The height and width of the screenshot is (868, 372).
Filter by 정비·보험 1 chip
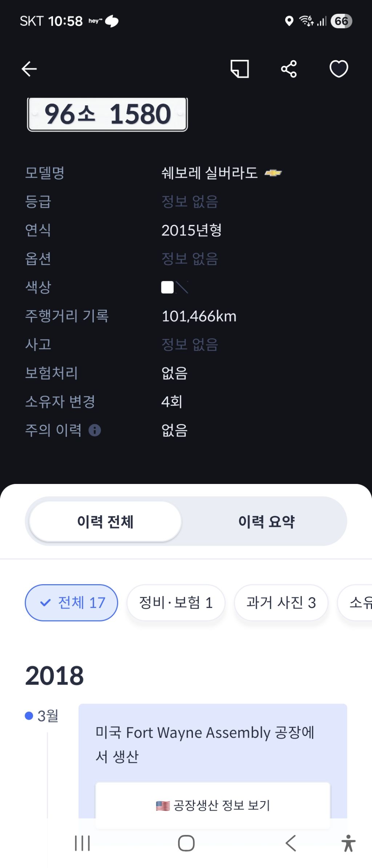176,603
